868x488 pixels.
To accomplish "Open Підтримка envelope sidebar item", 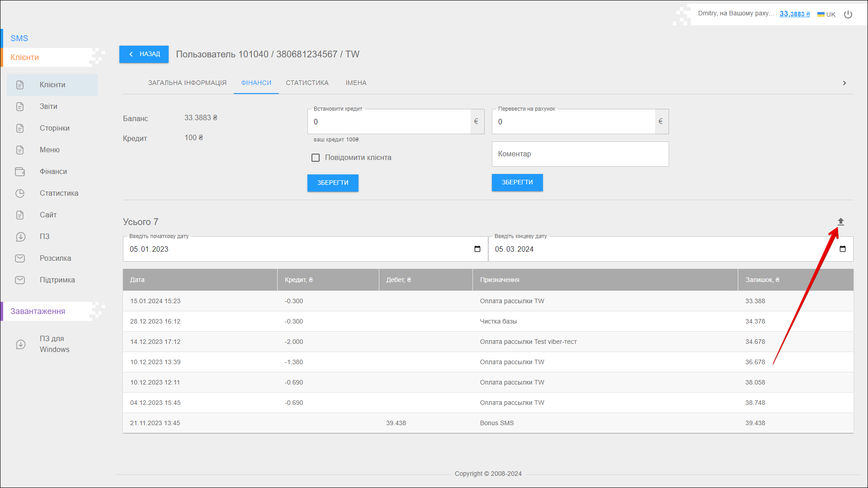I will pyautogui.click(x=20, y=280).
